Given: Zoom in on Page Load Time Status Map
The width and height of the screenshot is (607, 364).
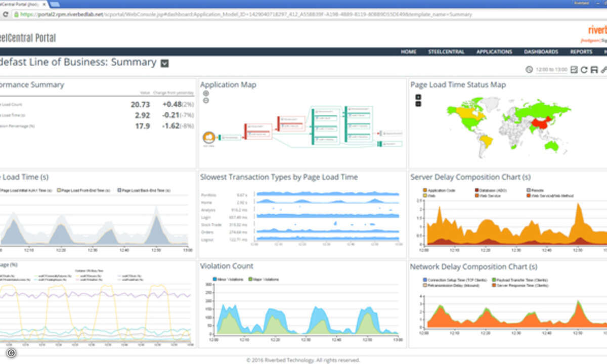Looking at the screenshot, I should pyautogui.click(x=418, y=97).
